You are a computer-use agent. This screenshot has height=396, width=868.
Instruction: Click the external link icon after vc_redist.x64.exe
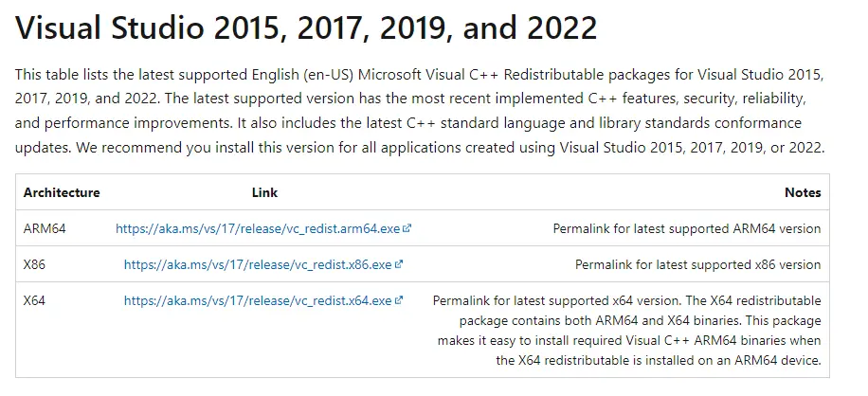(399, 300)
